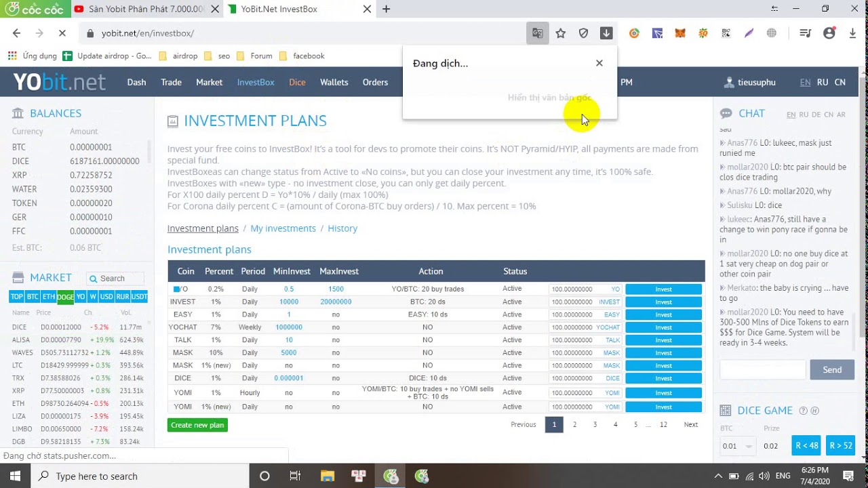Switch chat language to DE
Viewport: 868px width, 488px height.
pos(816,115)
